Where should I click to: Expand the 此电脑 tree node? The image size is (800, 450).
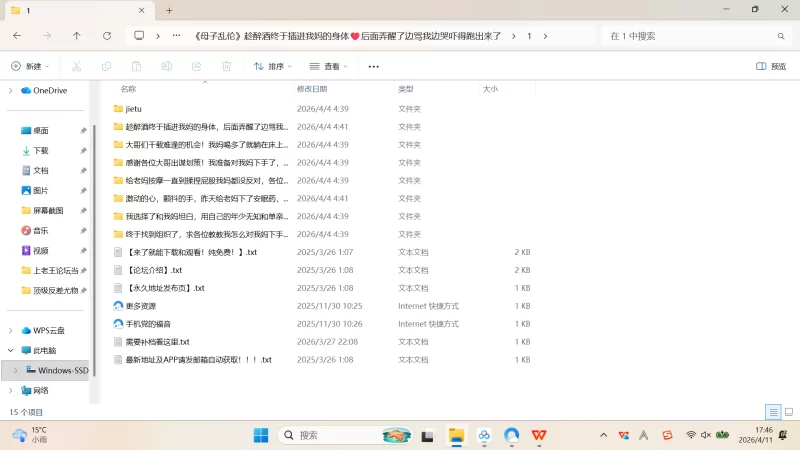tap(11, 350)
